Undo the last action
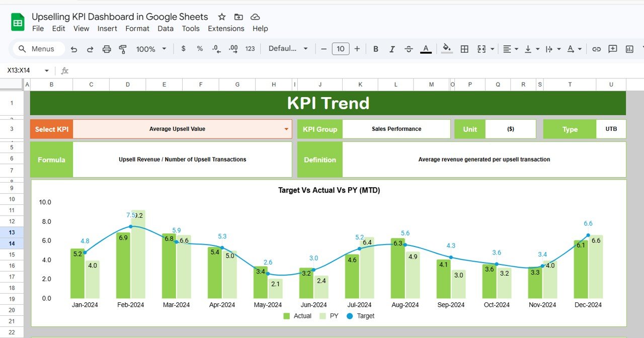Viewport: 644px width, 338px height. (74, 49)
